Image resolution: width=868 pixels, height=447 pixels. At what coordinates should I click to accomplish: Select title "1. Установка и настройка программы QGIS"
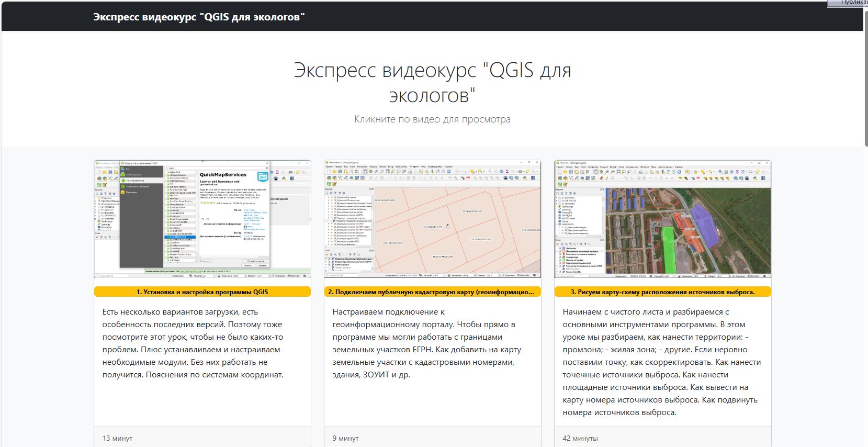pos(202,292)
